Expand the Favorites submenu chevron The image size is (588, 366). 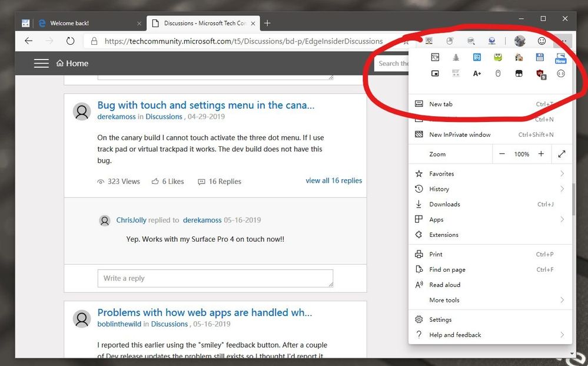[x=562, y=173]
